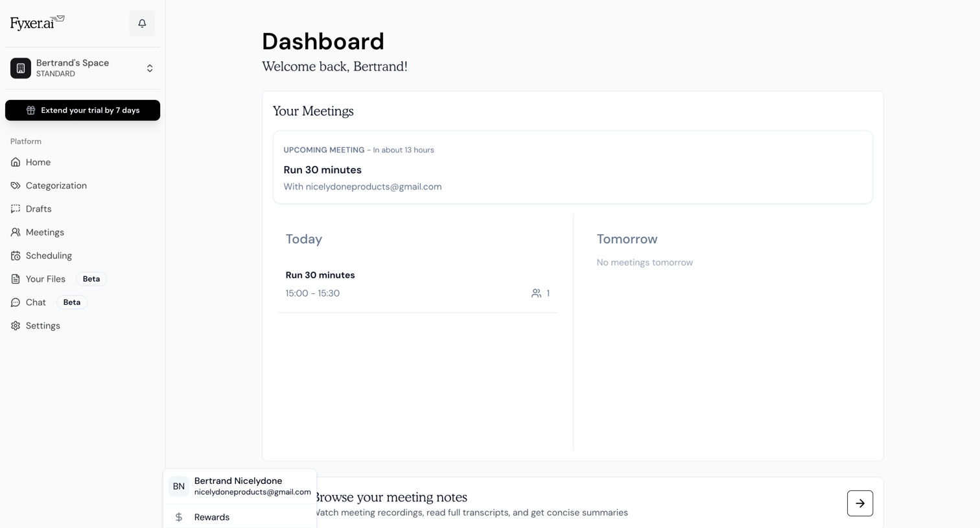
Task: Click the Meetings people icon
Action: point(16,232)
